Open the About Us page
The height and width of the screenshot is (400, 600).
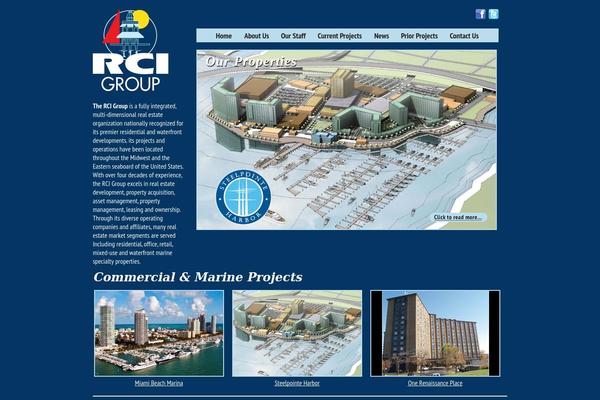(x=256, y=36)
